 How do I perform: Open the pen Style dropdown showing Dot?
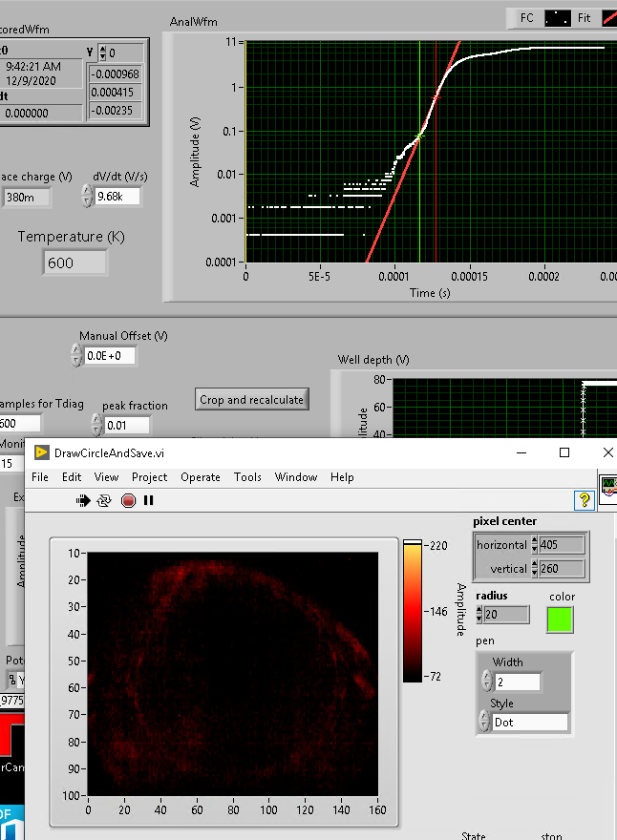530,723
